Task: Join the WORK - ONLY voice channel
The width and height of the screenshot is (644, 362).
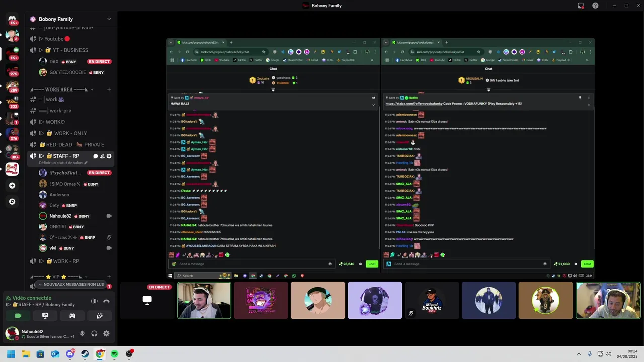Action: 70,133
